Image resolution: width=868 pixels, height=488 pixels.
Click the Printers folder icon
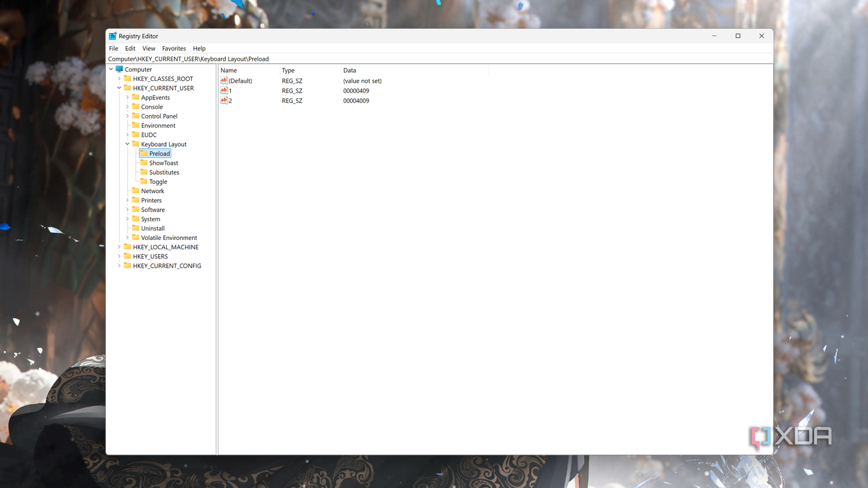coord(135,200)
